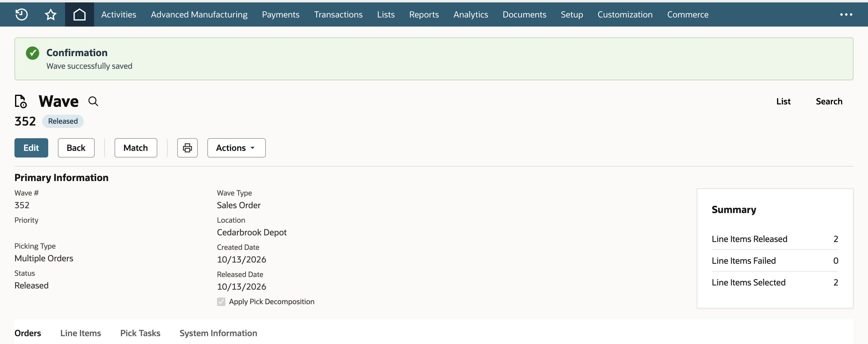Open the Shortcuts star icon
The width and height of the screenshot is (868, 344).
click(51, 14)
